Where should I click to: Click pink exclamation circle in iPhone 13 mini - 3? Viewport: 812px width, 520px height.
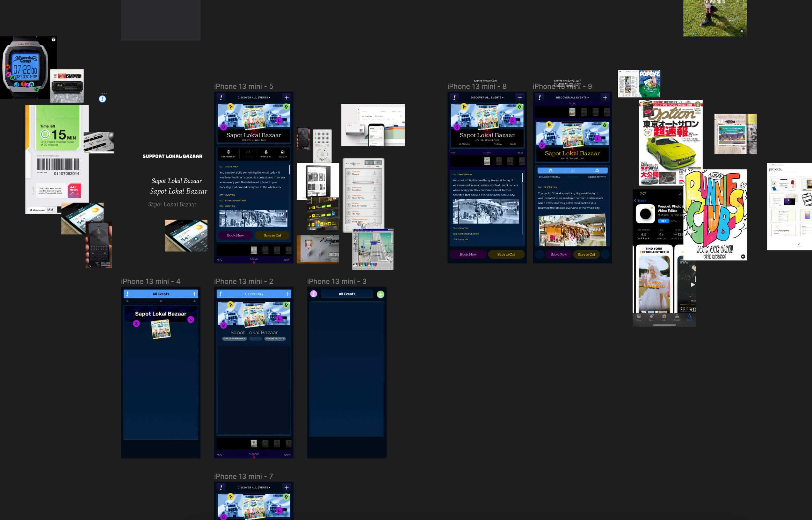point(314,294)
